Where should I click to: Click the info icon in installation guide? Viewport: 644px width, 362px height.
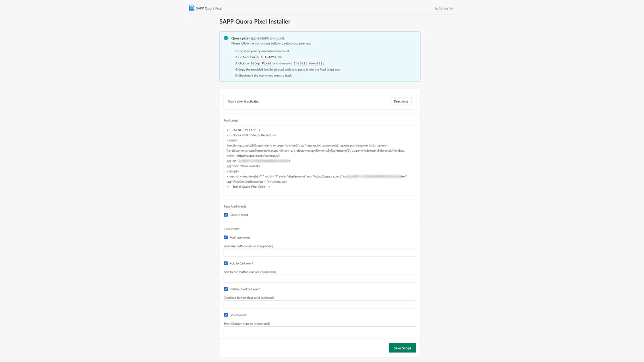(226, 38)
